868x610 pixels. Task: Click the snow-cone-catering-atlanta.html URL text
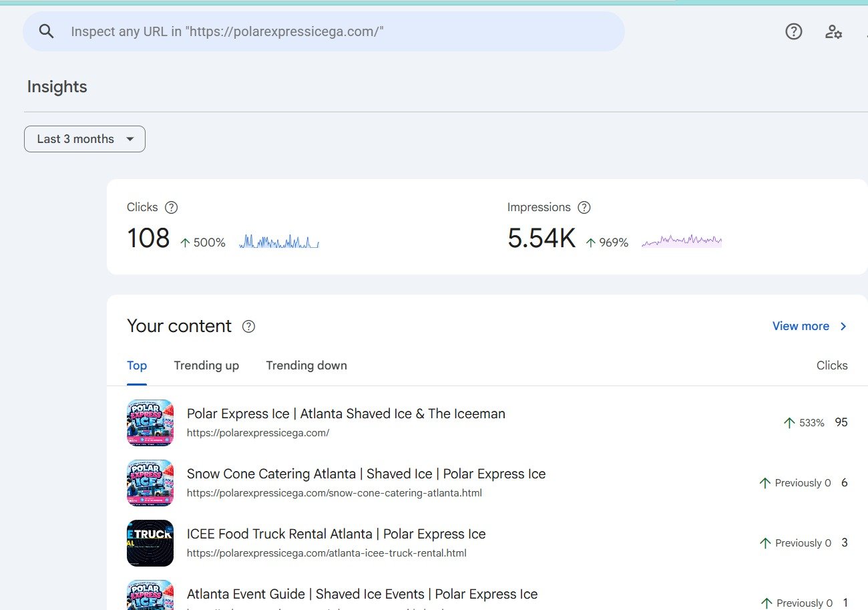click(x=334, y=493)
